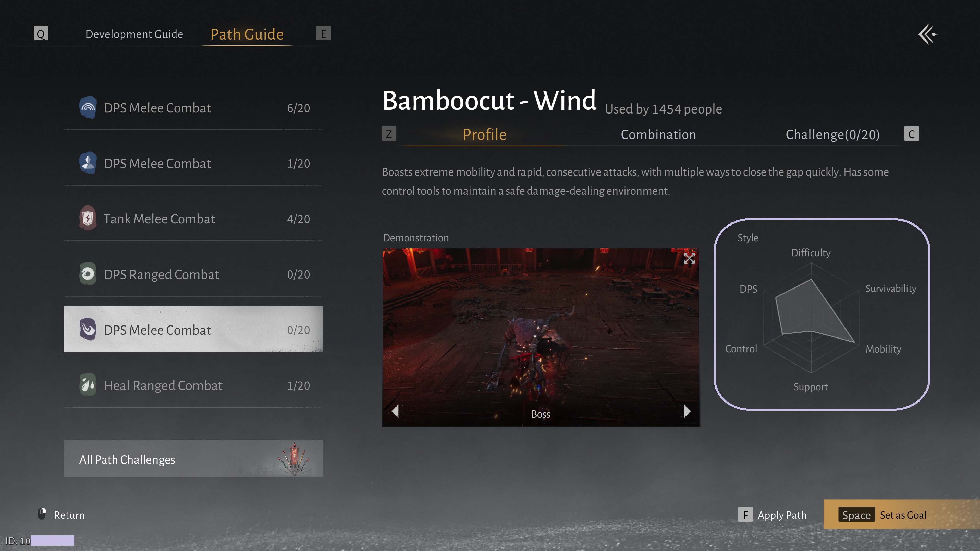Click the wave icon of first DPS Melee path
The height and width of the screenshot is (551, 980).
[x=88, y=108]
